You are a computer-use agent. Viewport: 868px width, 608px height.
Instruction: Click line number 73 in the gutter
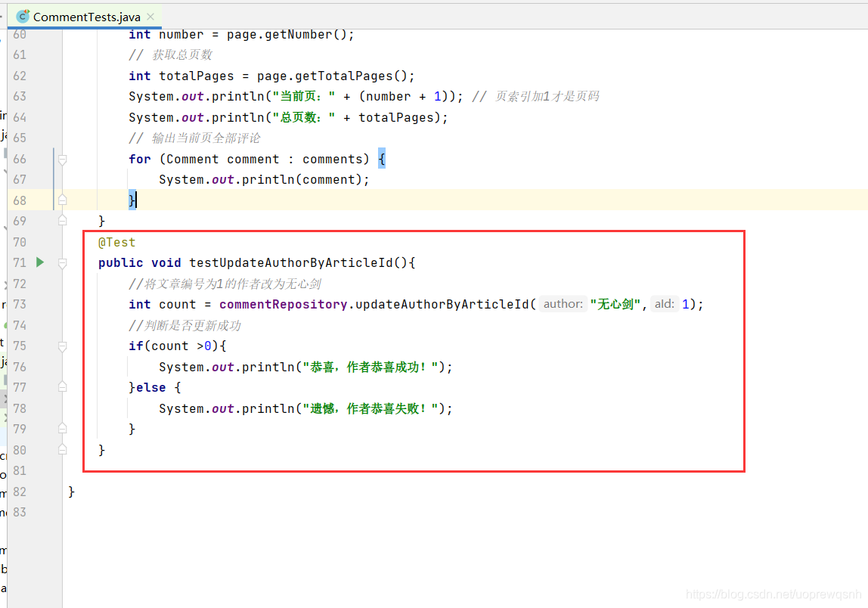coord(20,304)
